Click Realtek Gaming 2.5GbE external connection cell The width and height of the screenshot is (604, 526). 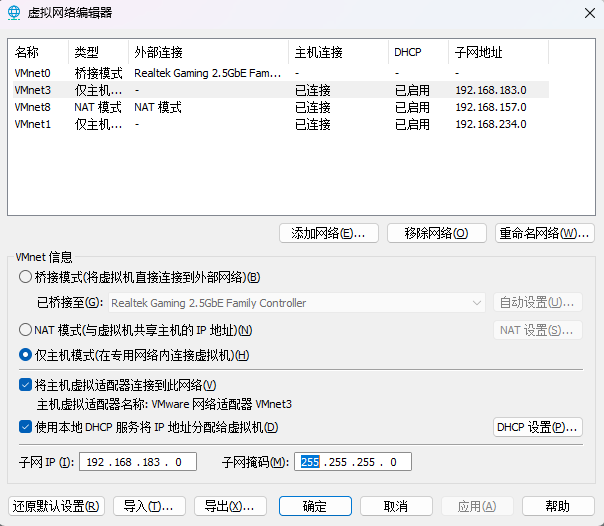207,73
